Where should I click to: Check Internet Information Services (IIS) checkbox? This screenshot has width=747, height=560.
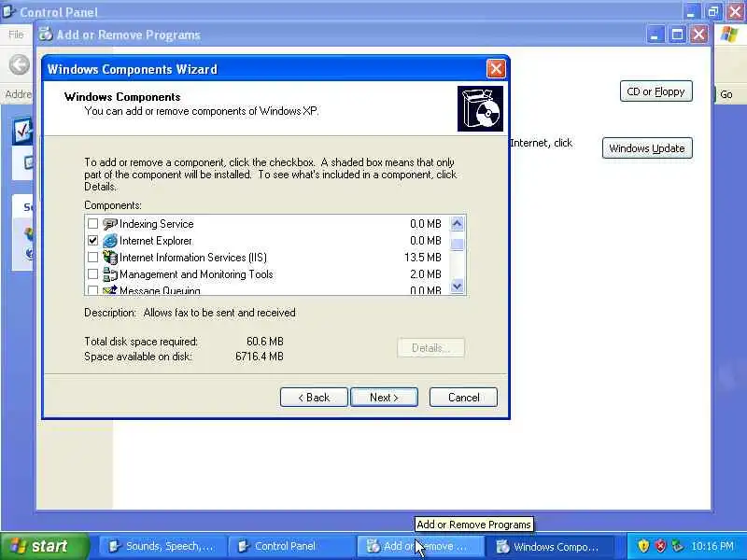(92, 258)
